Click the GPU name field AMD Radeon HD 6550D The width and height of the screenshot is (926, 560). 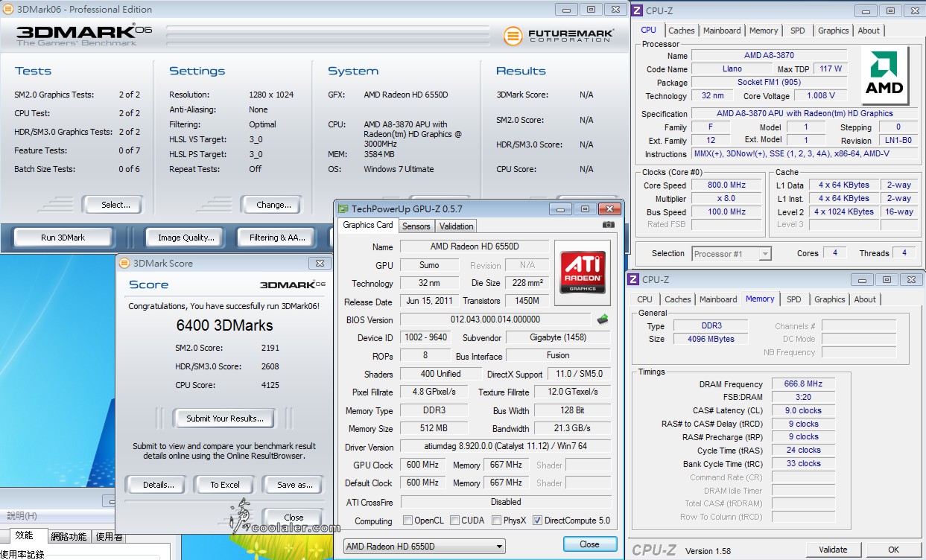(475, 246)
